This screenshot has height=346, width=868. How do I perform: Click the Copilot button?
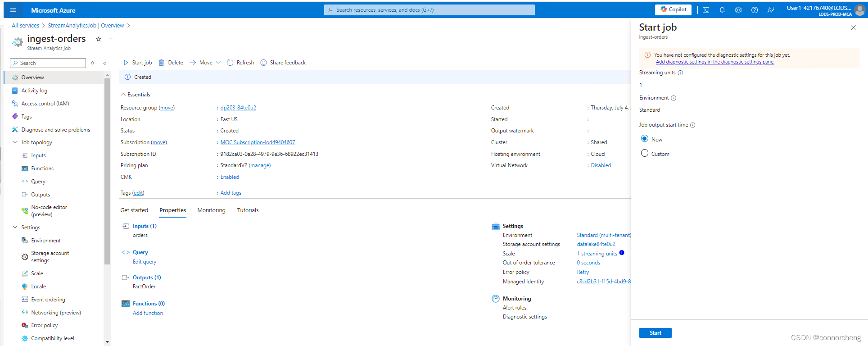673,9
